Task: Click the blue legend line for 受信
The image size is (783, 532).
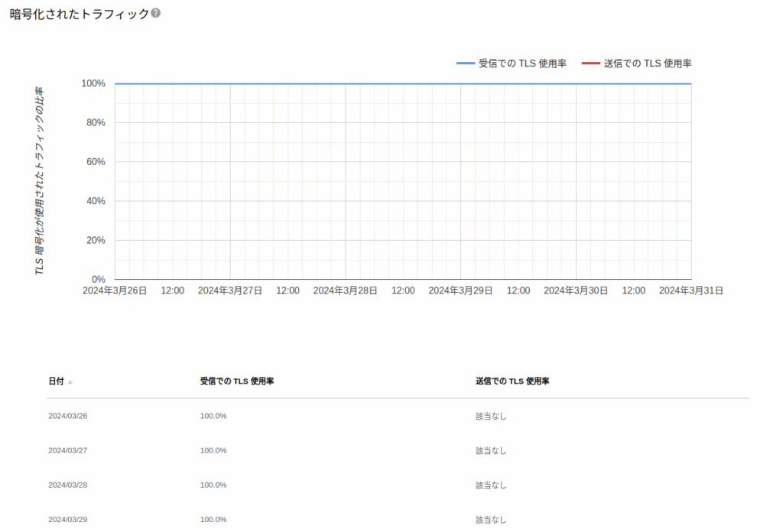Action: click(x=465, y=63)
